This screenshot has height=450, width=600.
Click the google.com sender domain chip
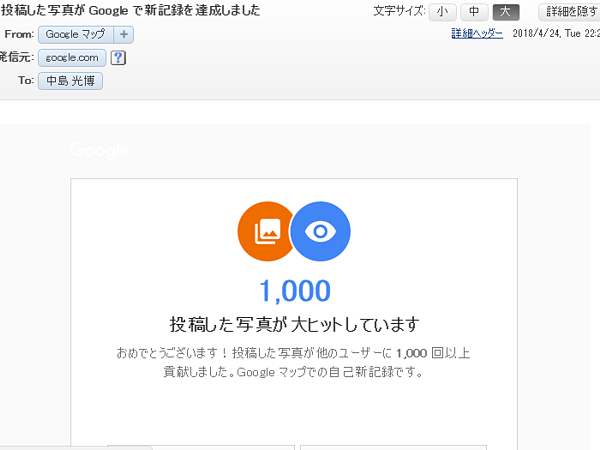(x=72, y=58)
